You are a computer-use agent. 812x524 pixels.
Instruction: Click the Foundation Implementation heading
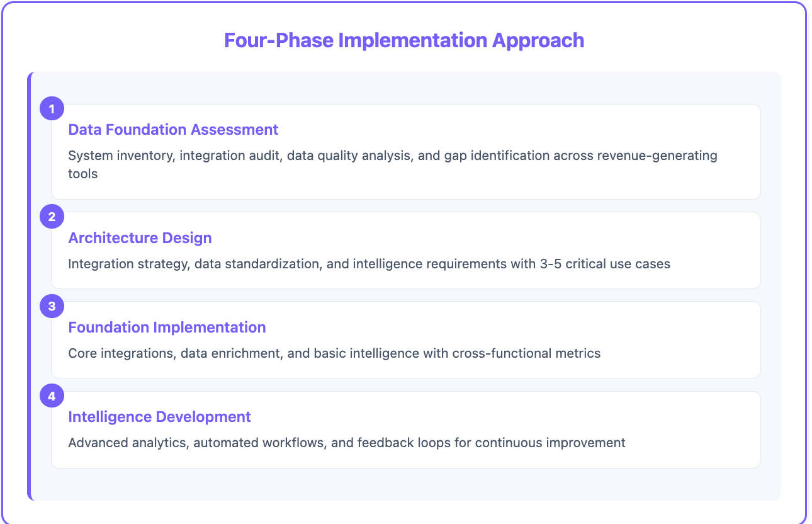tap(167, 327)
